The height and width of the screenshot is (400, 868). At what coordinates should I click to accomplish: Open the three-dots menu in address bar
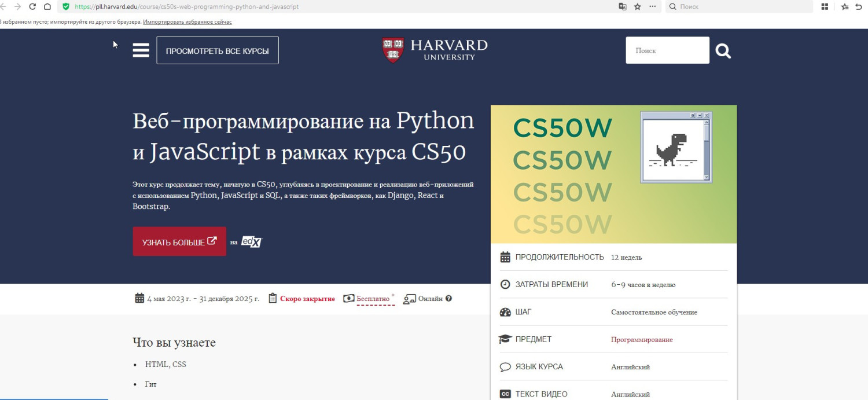653,6
